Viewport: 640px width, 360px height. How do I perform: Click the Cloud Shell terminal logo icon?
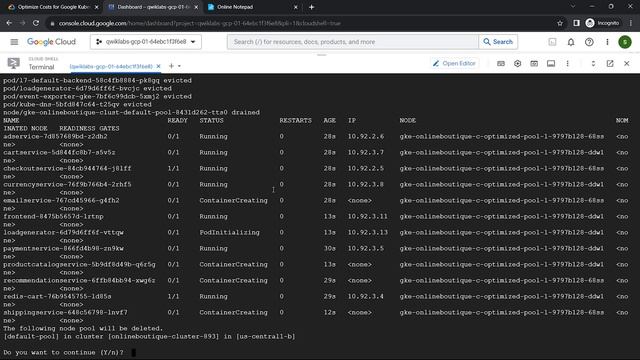coord(13,63)
